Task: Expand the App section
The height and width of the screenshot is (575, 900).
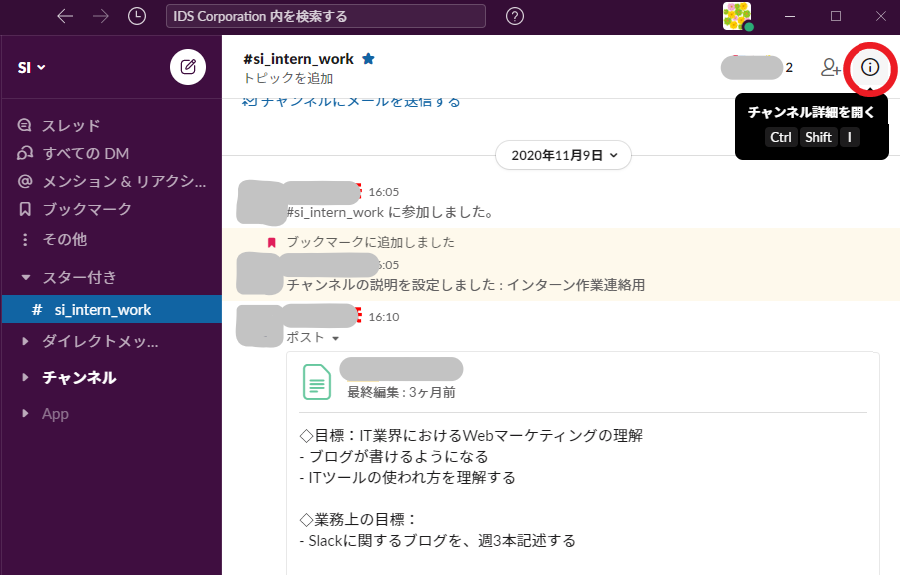Action: click(x=25, y=414)
